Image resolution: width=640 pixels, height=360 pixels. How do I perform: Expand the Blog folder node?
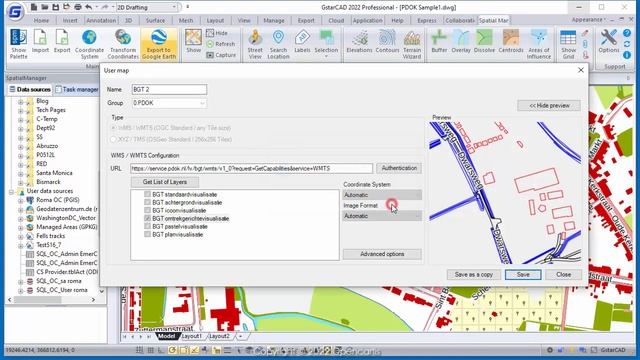(x=20, y=101)
